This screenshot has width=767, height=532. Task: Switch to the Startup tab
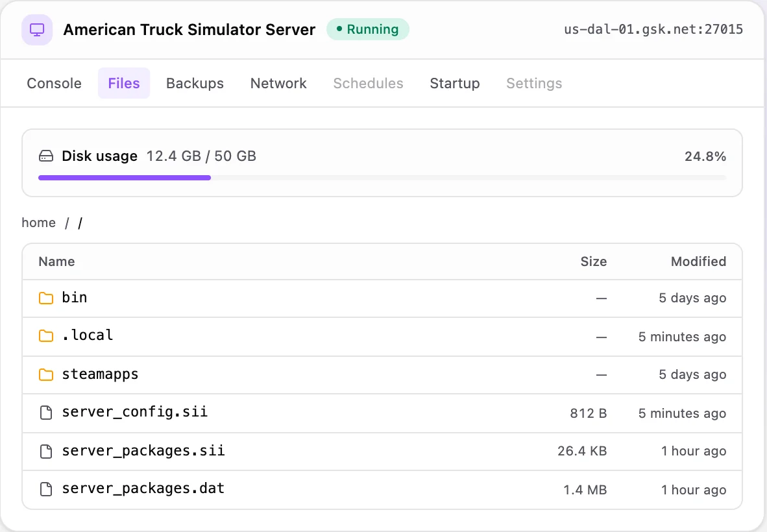coord(455,83)
